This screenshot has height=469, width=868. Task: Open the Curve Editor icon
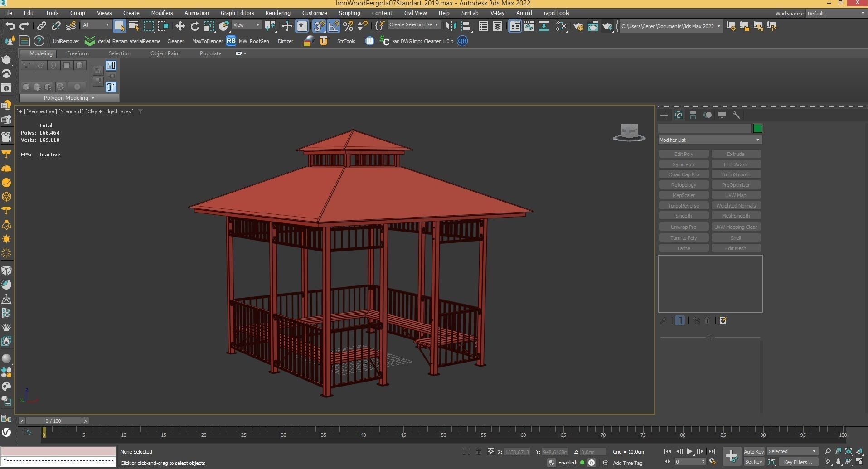click(529, 26)
